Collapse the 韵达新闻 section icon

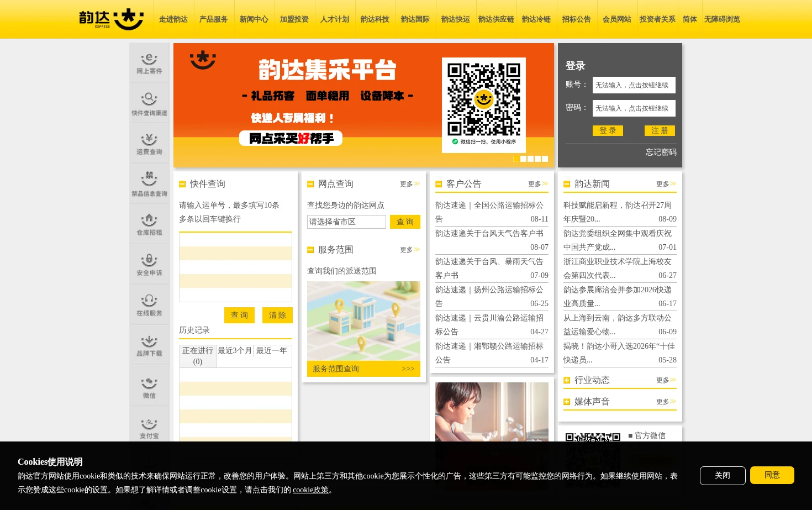[567, 184]
